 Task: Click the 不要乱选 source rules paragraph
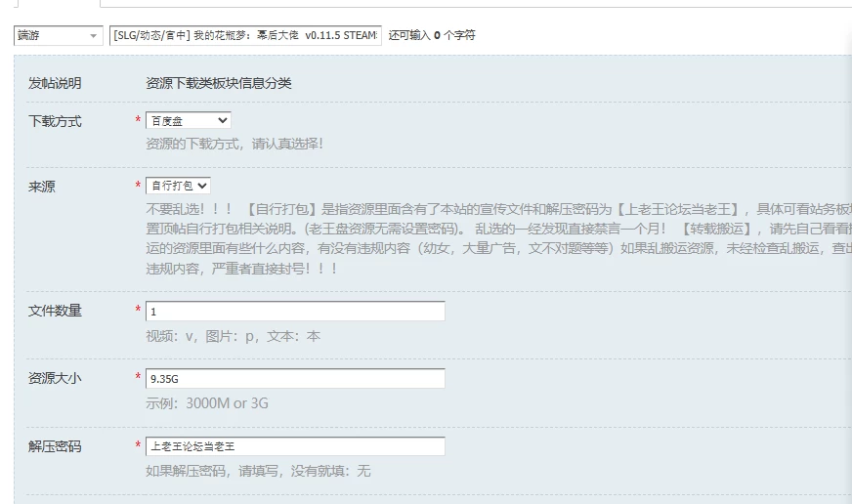click(x=498, y=239)
